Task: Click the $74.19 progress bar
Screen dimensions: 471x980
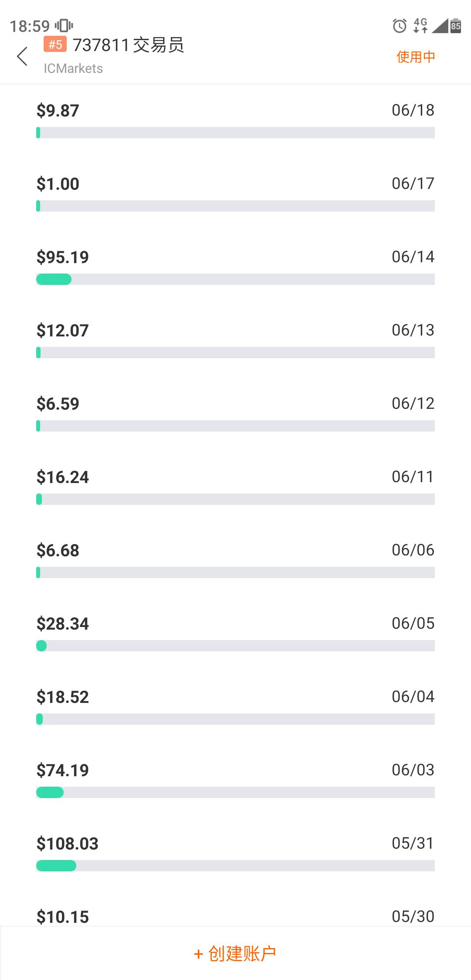Action: pyautogui.click(x=235, y=792)
